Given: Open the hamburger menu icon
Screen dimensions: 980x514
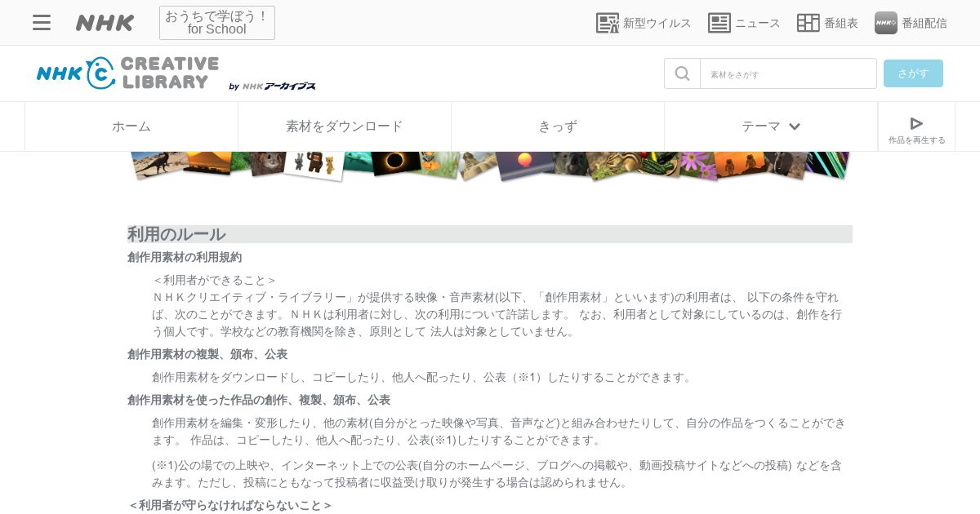Looking at the screenshot, I should [x=42, y=23].
